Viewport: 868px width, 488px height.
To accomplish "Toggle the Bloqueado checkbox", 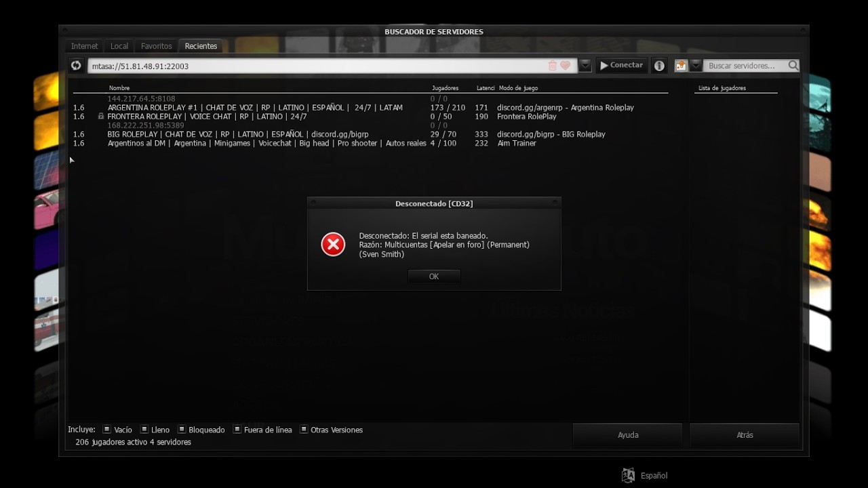I will (181, 430).
